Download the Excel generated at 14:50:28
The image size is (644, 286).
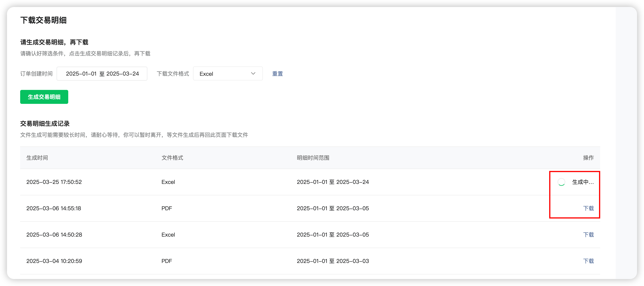588,235
